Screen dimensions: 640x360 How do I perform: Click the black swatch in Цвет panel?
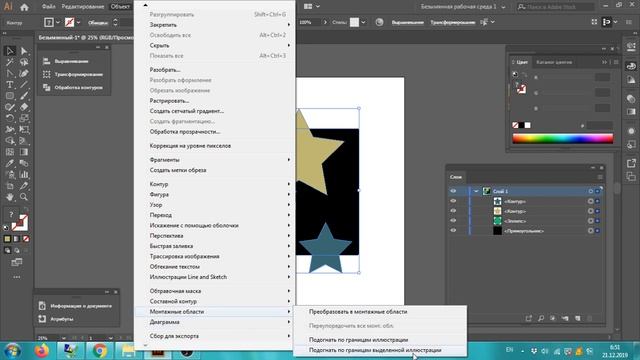(x=521, y=125)
